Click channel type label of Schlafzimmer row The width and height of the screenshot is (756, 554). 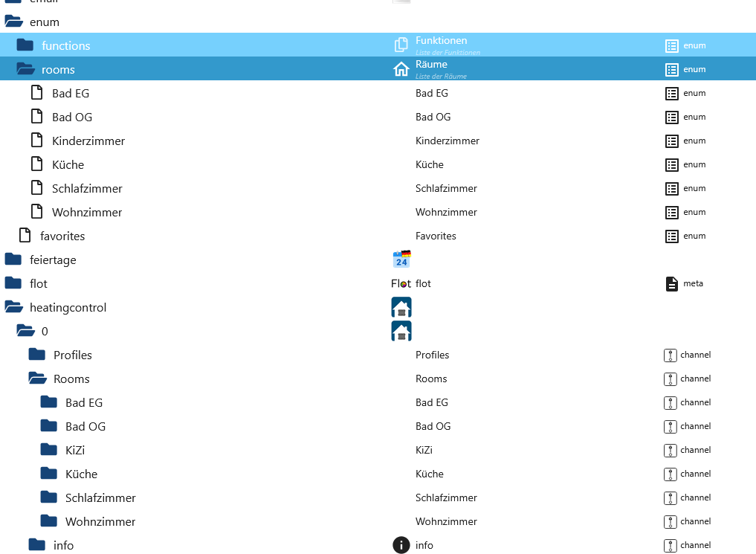696,497
